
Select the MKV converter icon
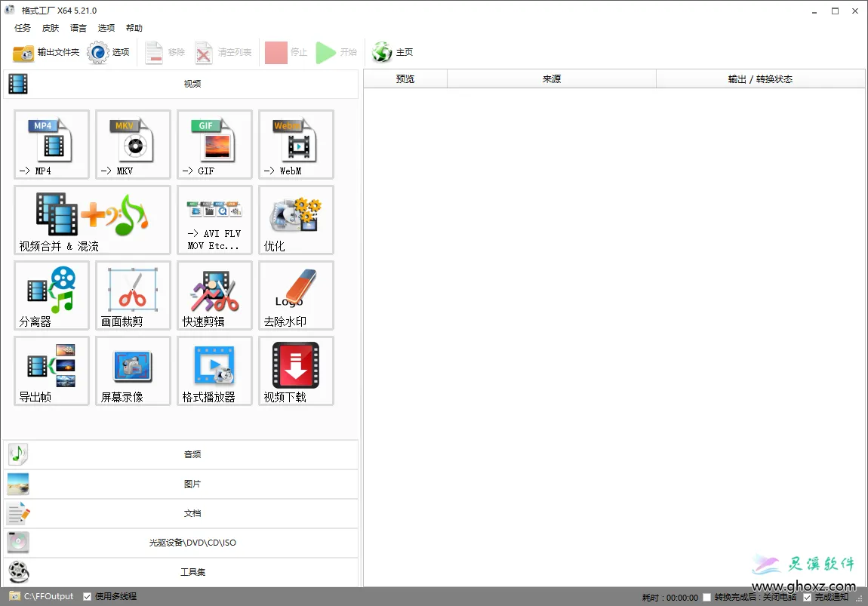tap(133, 144)
